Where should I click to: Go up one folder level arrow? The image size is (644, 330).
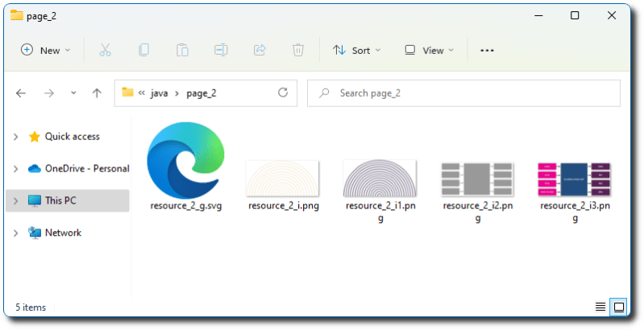click(97, 93)
